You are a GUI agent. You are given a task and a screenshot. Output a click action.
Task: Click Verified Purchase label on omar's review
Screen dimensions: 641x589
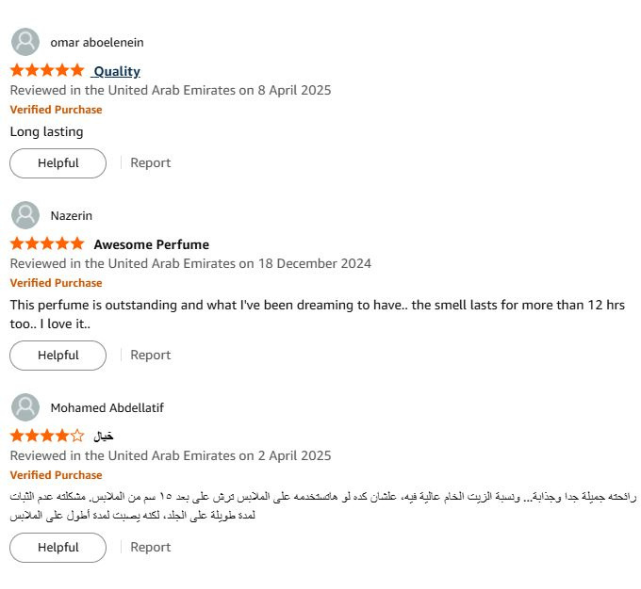pyautogui.click(x=56, y=110)
